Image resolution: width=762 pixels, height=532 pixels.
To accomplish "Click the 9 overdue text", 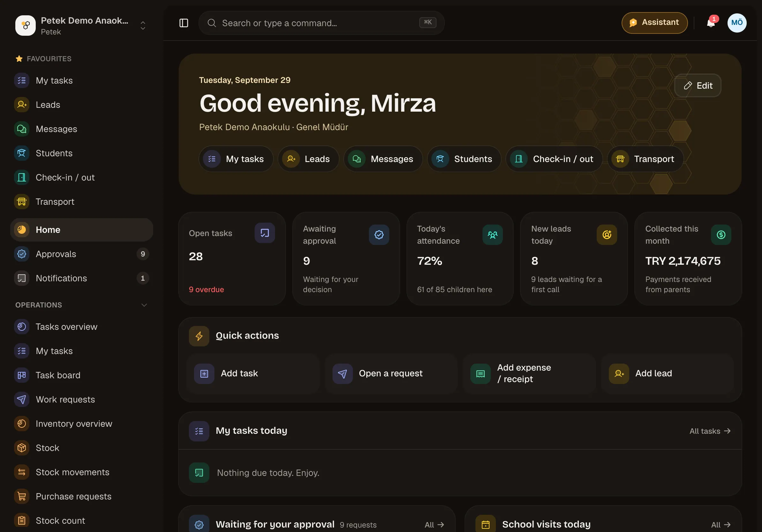I will pos(206,290).
